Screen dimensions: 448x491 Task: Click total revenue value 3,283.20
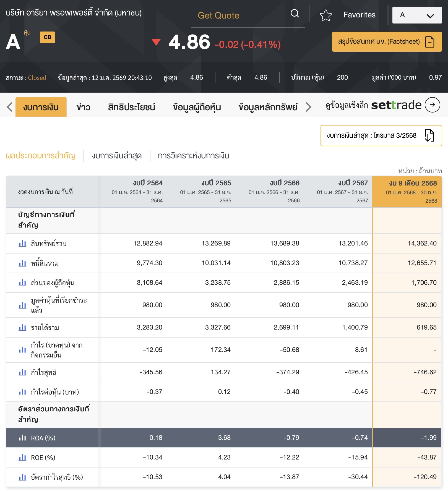coord(150,327)
